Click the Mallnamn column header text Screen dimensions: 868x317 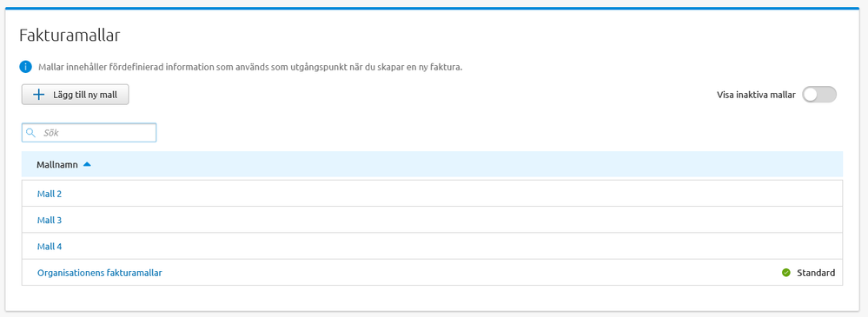coord(57,164)
